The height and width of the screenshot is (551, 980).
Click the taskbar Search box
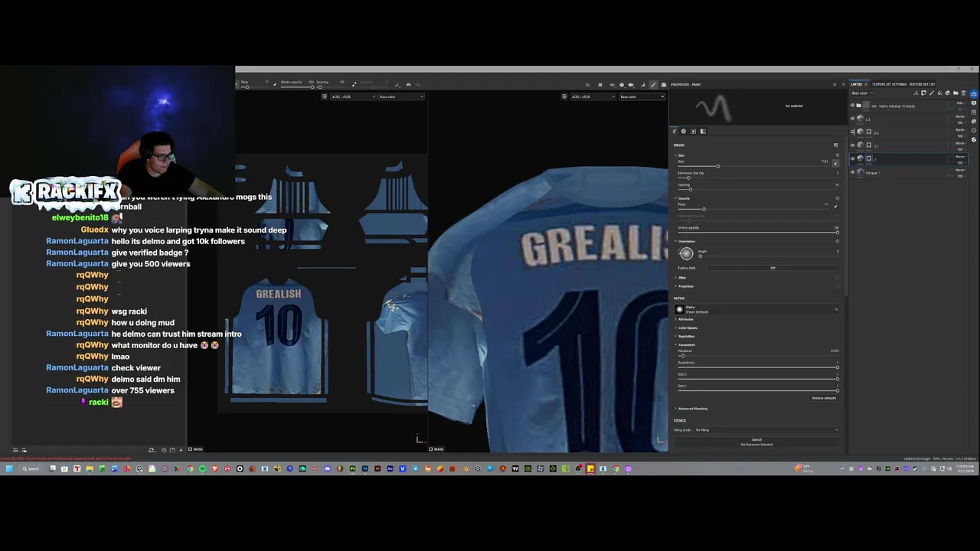31,468
